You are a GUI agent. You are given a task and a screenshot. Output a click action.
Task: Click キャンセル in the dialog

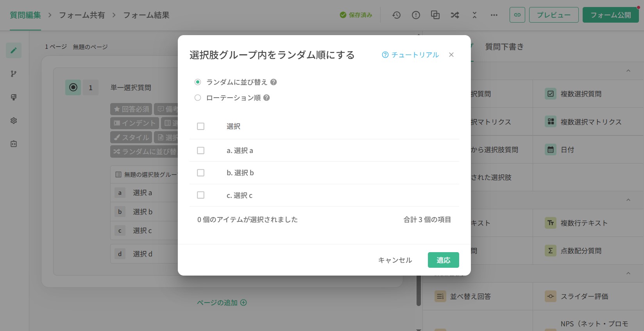tap(395, 260)
